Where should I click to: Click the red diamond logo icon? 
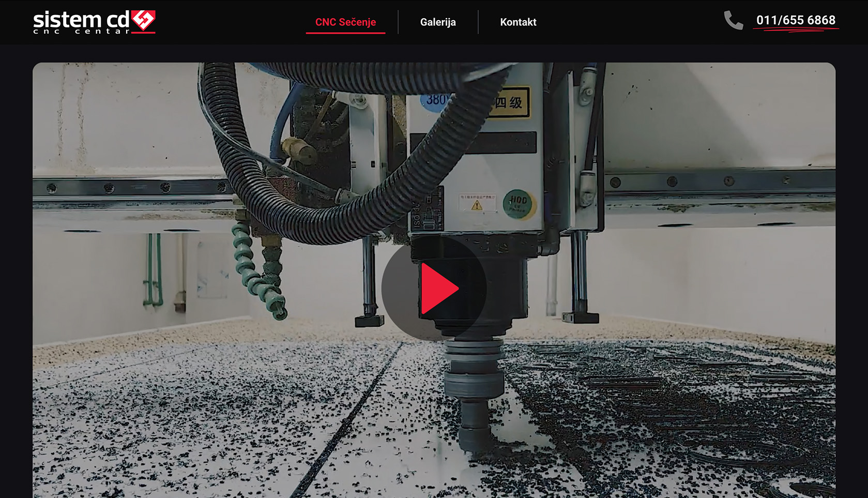point(143,20)
